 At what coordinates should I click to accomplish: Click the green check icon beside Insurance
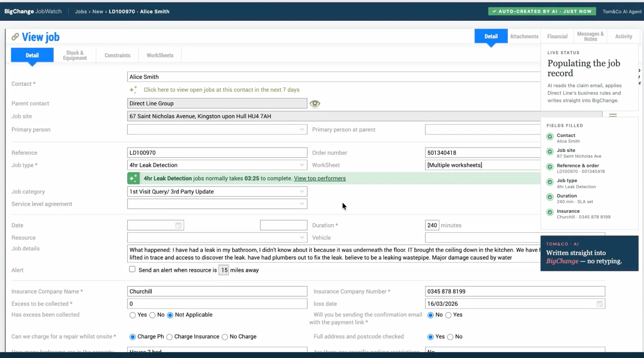[x=550, y=212]
